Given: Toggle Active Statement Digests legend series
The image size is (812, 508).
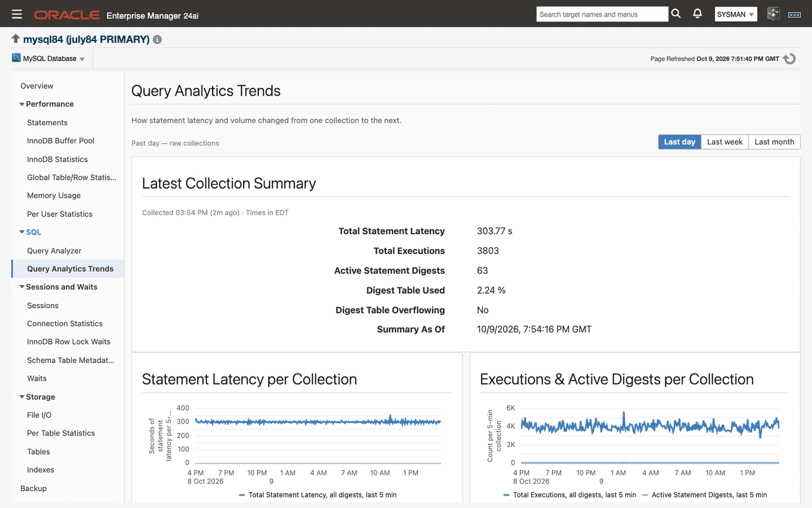Looking at the screenshot, I should coord(704,495).
